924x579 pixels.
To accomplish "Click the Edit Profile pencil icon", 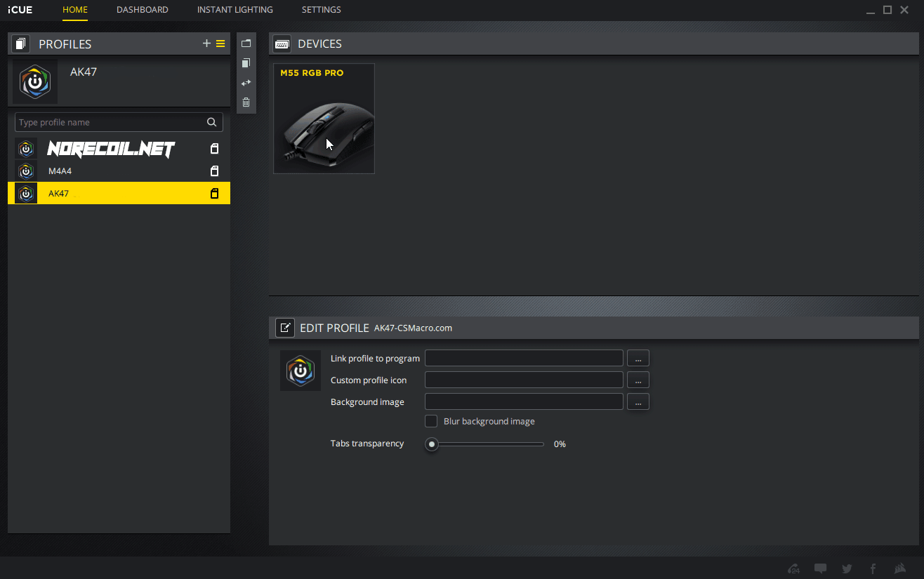I will click(x=285, y=327).
